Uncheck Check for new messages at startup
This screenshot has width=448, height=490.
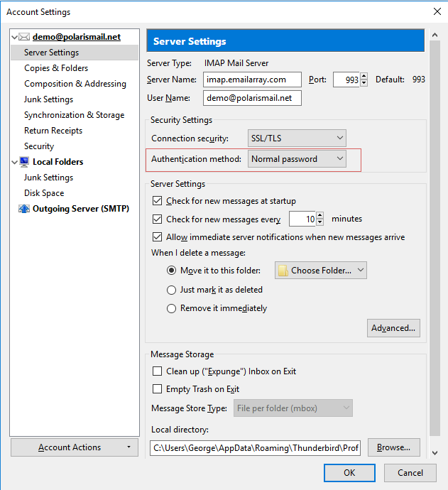coord(157,201)
